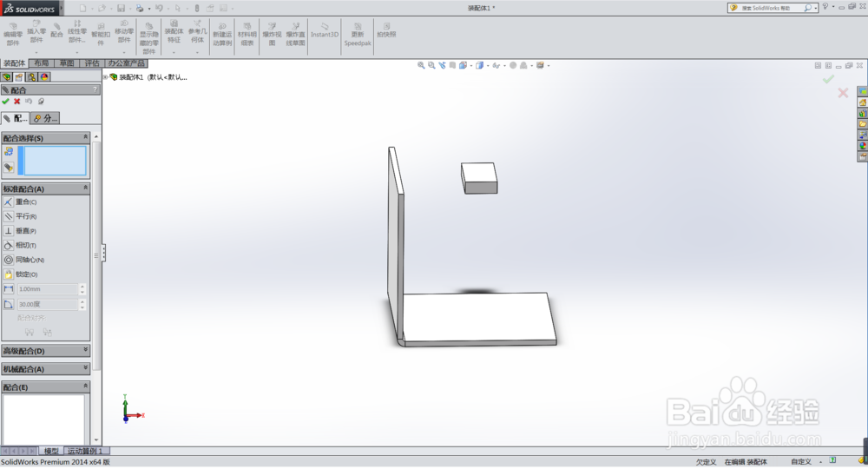Toggle the multiple mate mode icon
Screen dimensions: 868x469
(x=9, y=168)
